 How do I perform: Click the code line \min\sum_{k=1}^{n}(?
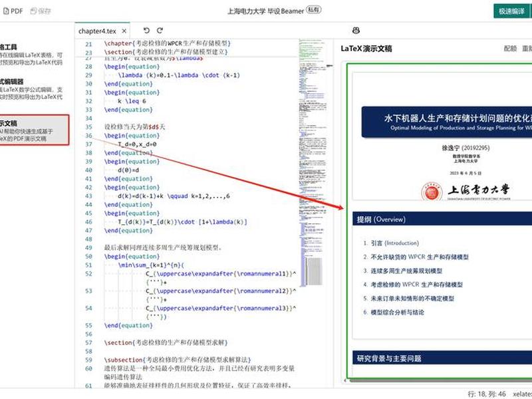(x=152, y=265)
